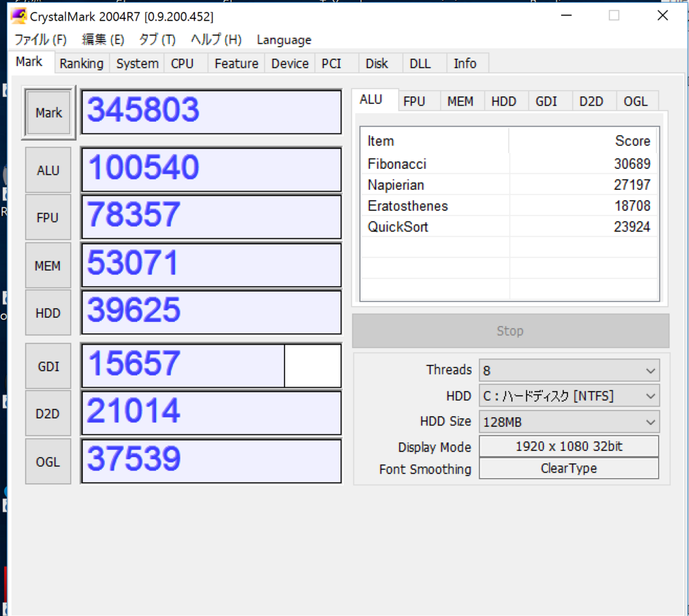
Task: Switch to the Device tab
Action: (289, 63)
